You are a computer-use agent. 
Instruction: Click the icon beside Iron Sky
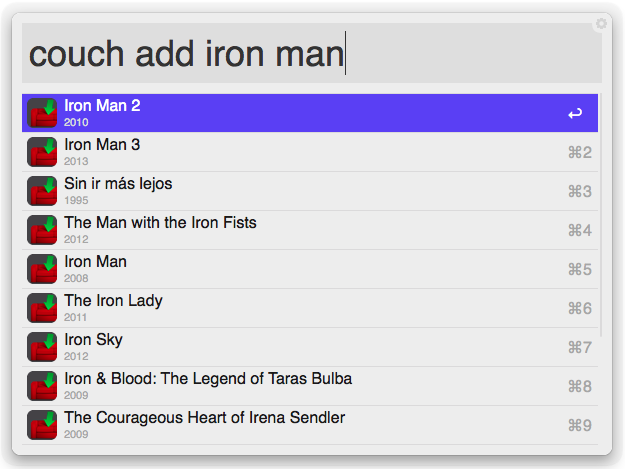[43, 347]
